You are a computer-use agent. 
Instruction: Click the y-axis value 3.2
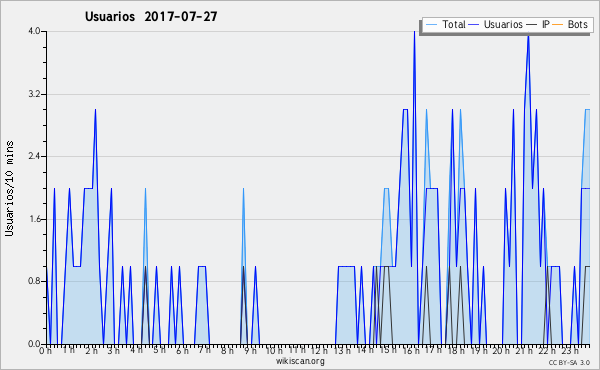(34, 94)
